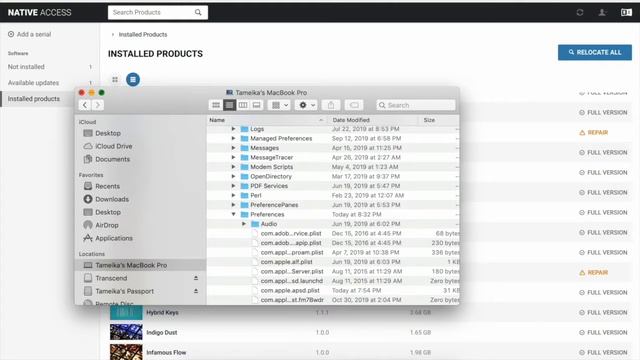Open the Native Access user account icon
Screen dimensions: 640x360
(x=602, y=12)
